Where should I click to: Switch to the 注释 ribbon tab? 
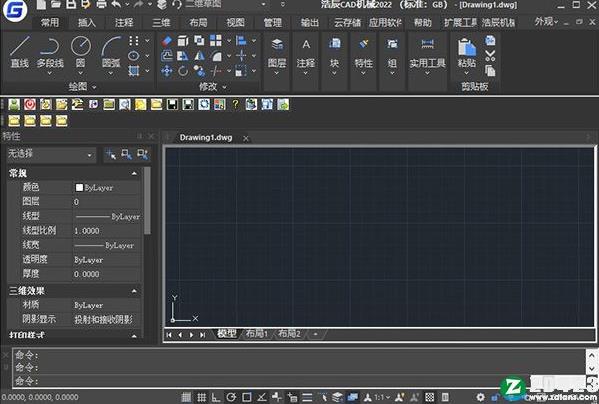[124, 23]
